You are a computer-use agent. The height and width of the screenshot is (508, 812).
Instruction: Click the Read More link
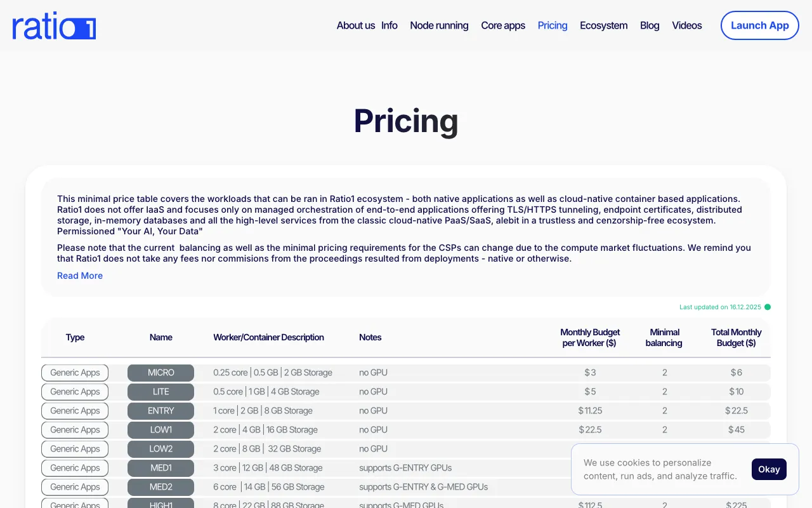(80, 276)
